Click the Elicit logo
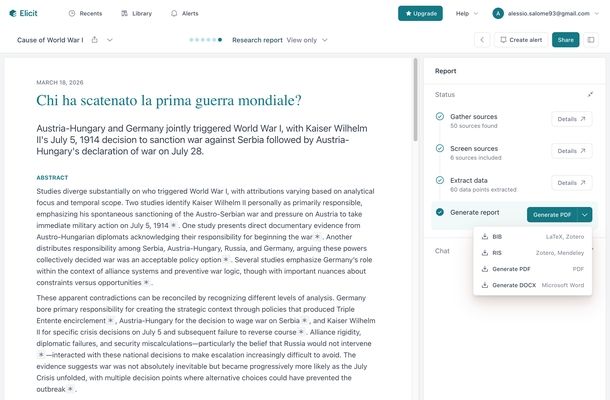The image size is (610, 400). click(23, 13)
